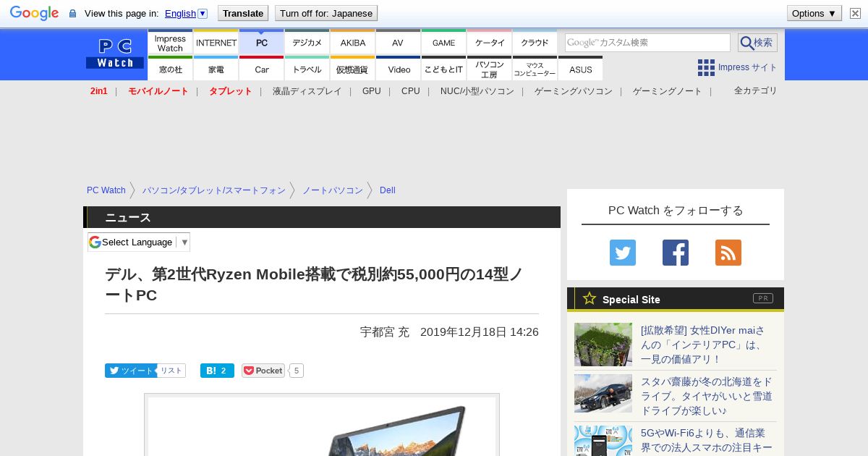Open the こどもとIT tab
Image resolution: width=868 pixels, height=456 pixels.
click(x=443, y=69)
